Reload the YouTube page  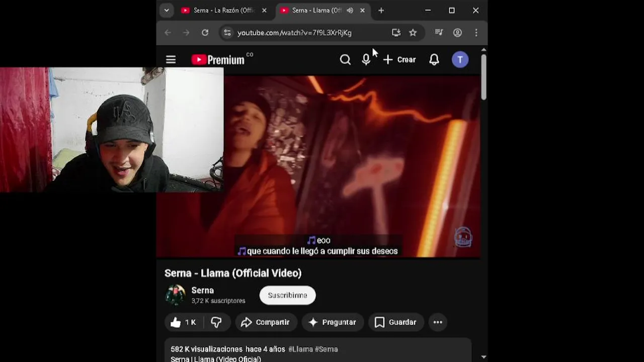(x=205, y=33)
